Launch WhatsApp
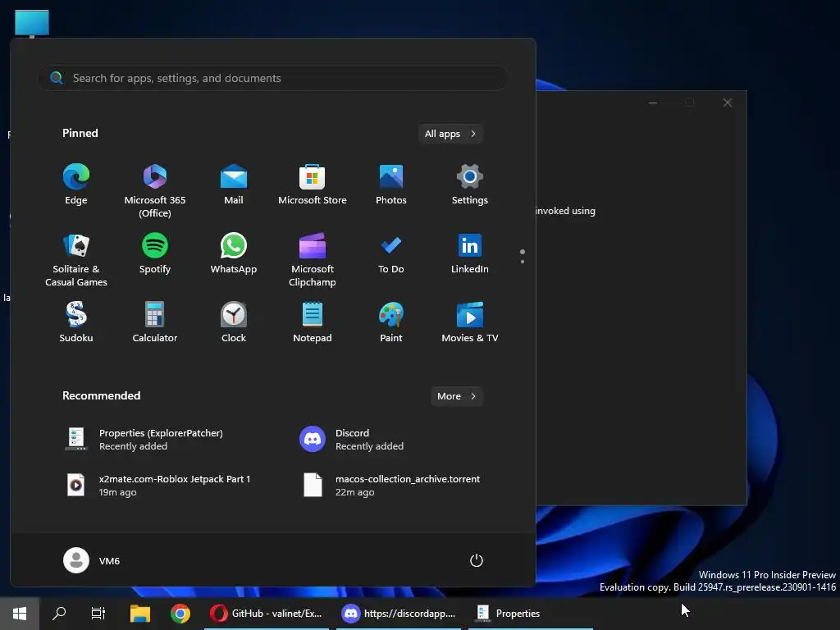This screenshot has width=840, height=630. point(234,254)
